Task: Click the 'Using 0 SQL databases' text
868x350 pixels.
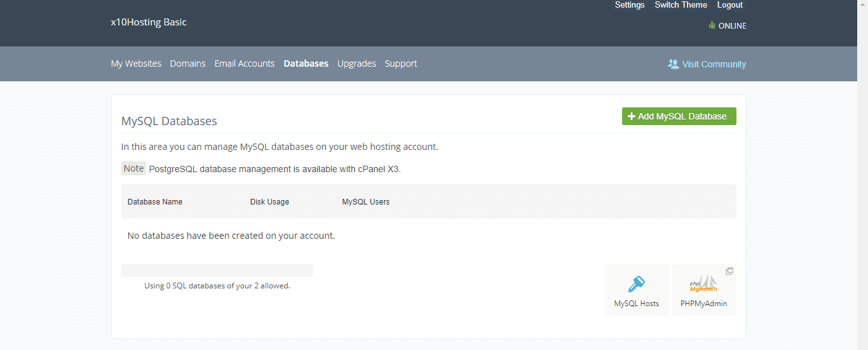Action: tap(217, 286)
